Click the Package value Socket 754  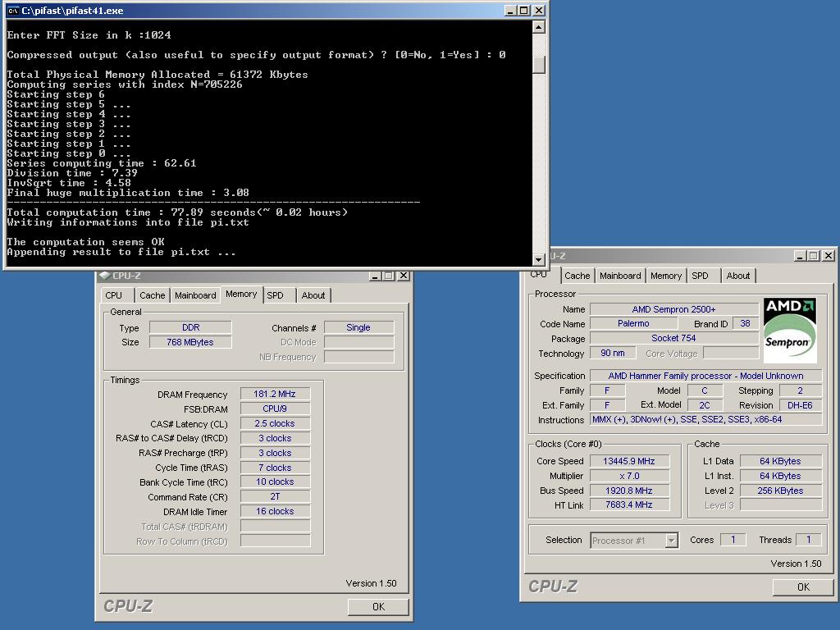click(x=674, y=338)
